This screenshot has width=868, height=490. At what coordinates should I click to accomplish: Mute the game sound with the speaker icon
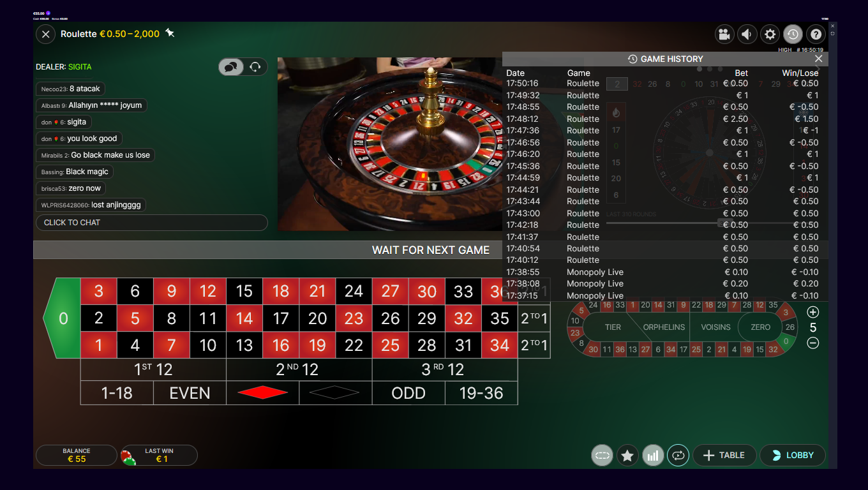click(747, 34)
